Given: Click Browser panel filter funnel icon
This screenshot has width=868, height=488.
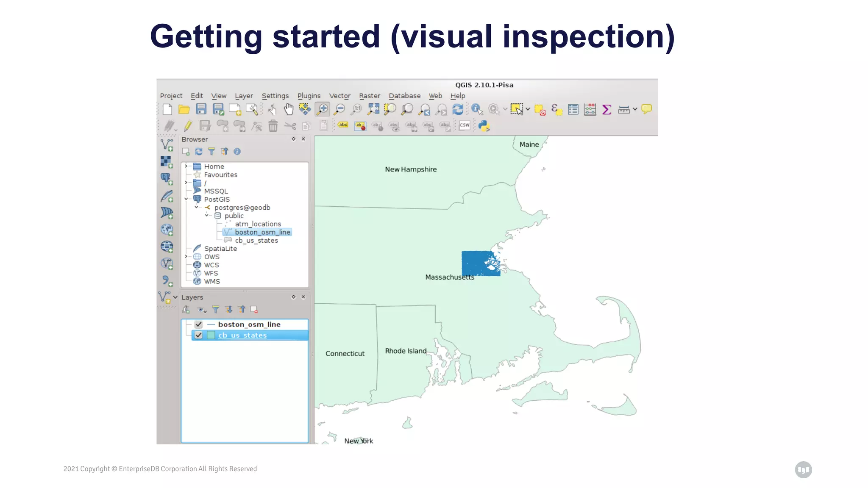Looking at the screenshot, I should coord(211,151).
